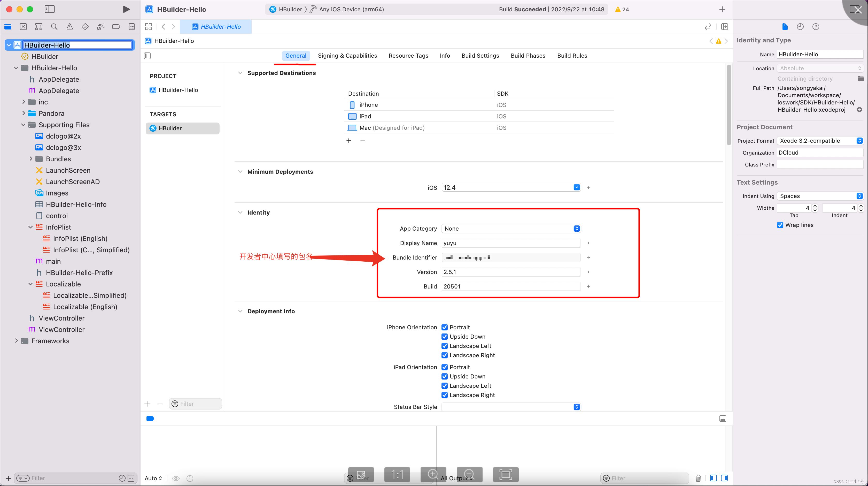
Task: Open the File inspector icon
Action: [x=785, y=27]
